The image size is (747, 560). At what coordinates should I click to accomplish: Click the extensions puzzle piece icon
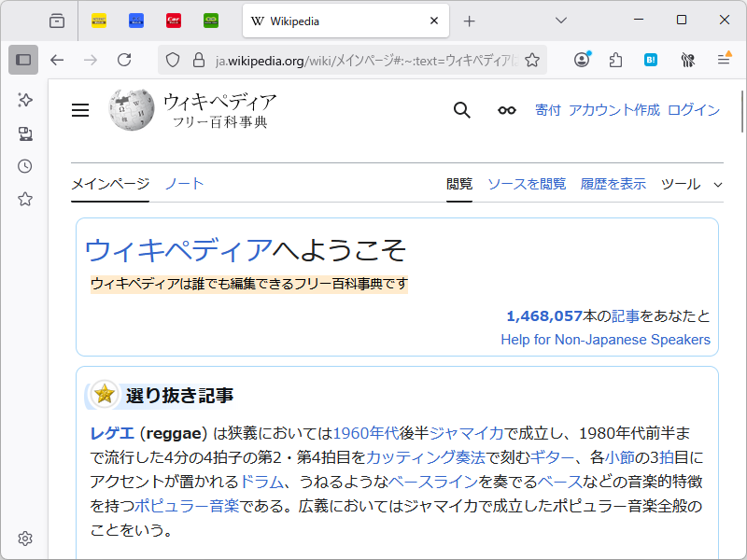click(x=615, y=59)
